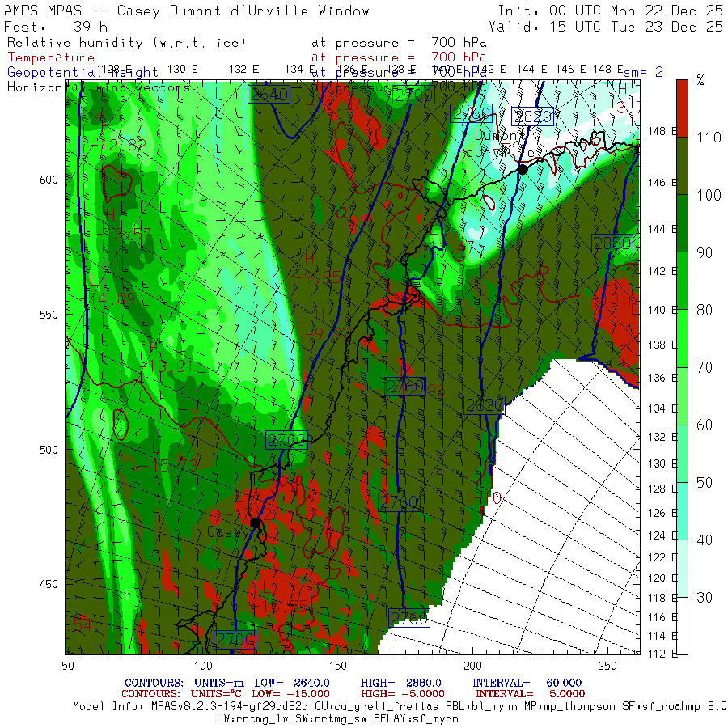Click the '40' color bar tick label
The image size is (728, 728).
[x=705, y=540]
